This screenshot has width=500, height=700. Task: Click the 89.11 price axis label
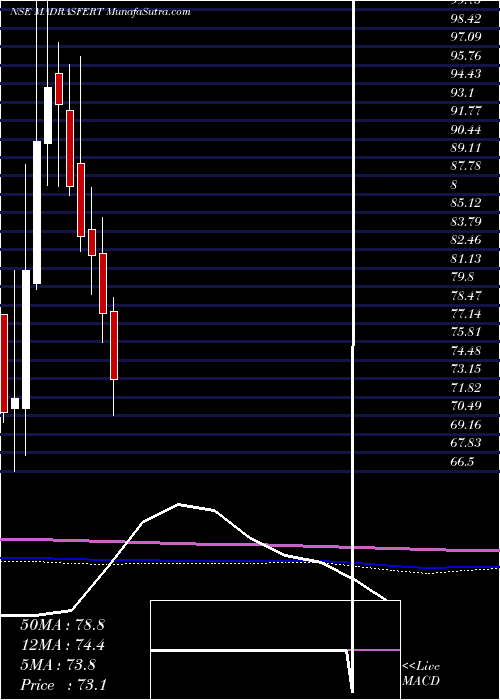pyautogui.click(x=466, y=148)
